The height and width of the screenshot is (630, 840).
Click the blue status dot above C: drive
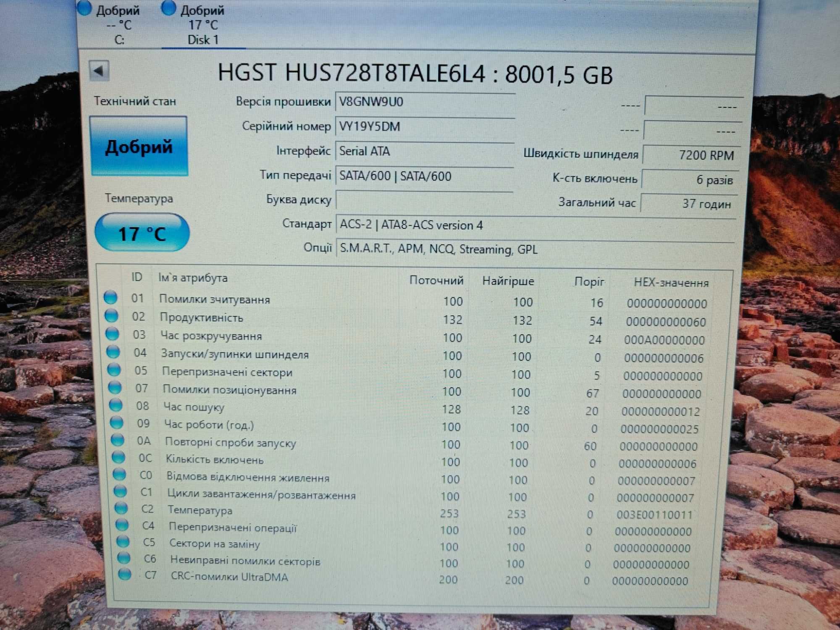(x=85, y=8)
